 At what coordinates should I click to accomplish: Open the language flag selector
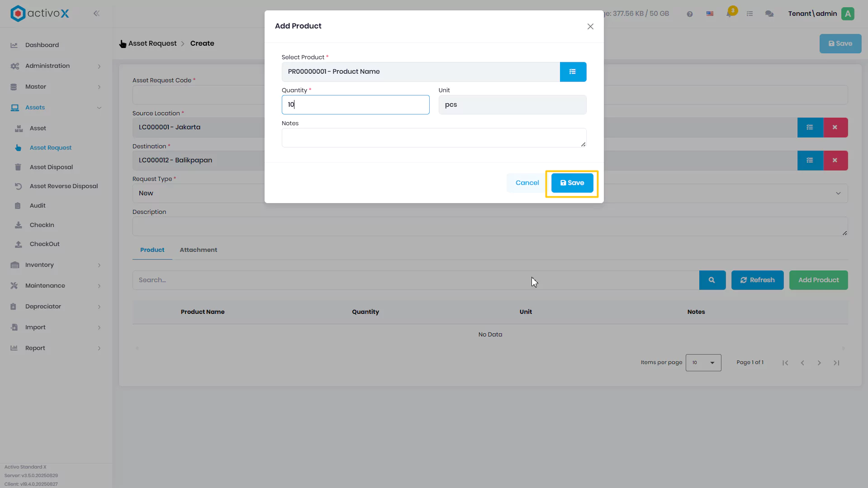710,14
